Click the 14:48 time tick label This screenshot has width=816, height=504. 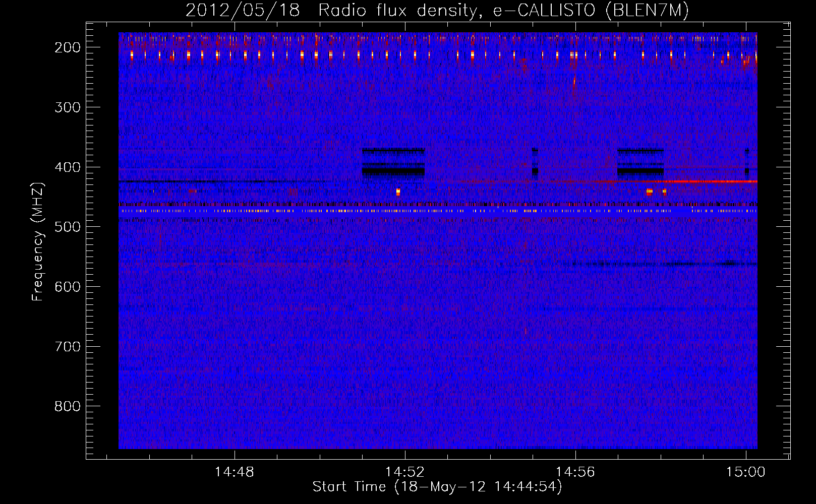[235, 472]
